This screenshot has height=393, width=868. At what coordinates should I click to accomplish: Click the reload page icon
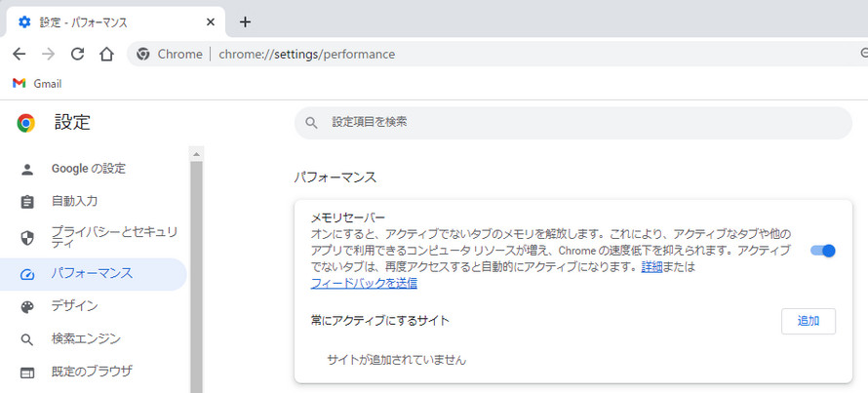[x=78, y=54]
